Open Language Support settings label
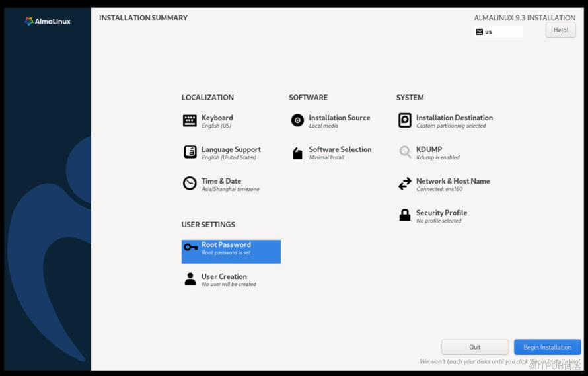The width and height of the screenshot is (588, 376). (231, 149)
